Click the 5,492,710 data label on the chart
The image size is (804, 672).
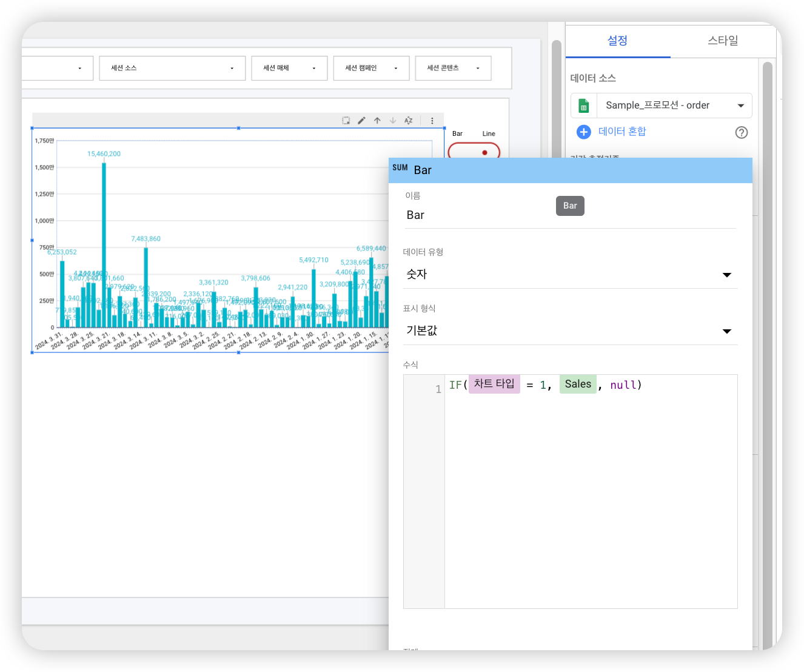pos(313,260)
